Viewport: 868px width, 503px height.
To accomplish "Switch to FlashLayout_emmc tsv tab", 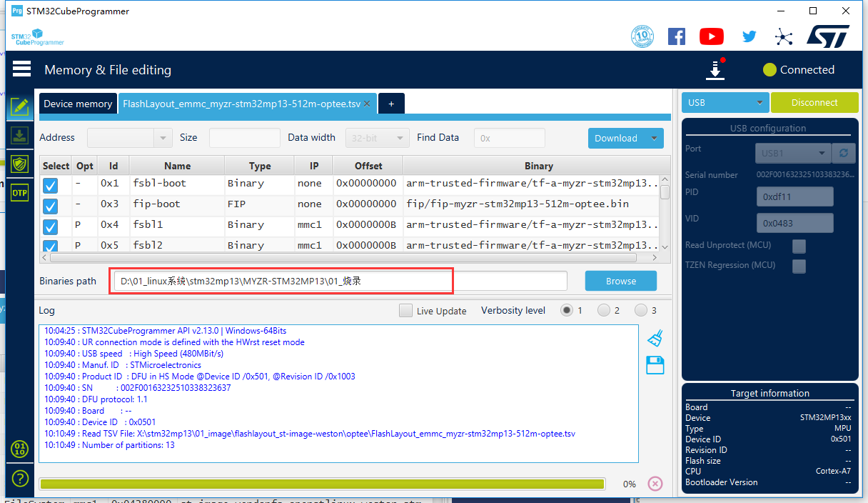I will pos(247,104).
